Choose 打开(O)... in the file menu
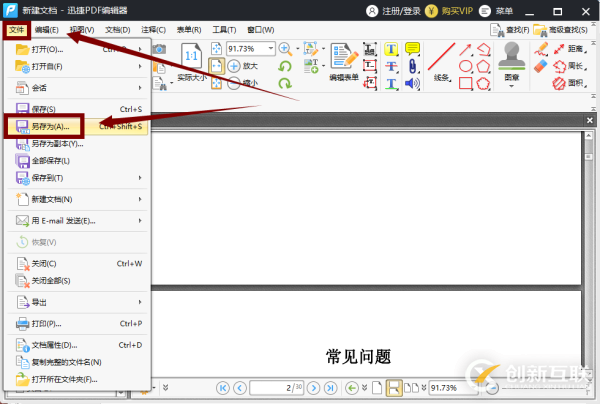The image size is (600, 404). point(78,49)
